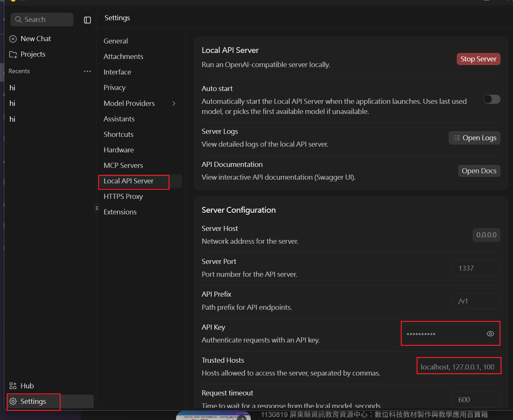Click the New Chat plus icon
This screenshot has height=420, width=513.
pos(13,39)
